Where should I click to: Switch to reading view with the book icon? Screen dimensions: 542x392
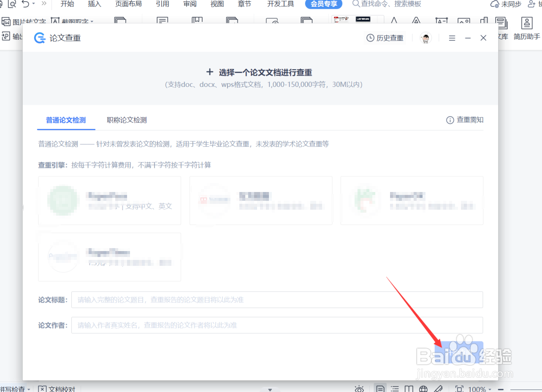point(409,389)
